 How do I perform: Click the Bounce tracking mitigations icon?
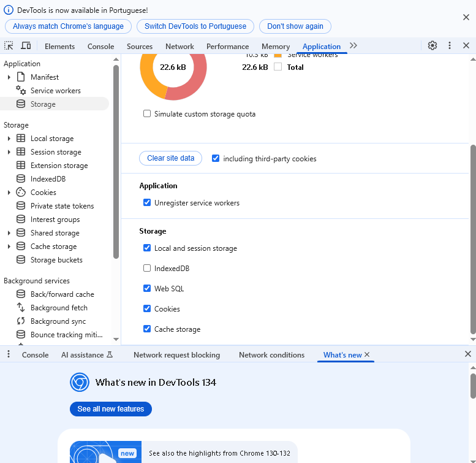tap(21, 334)
